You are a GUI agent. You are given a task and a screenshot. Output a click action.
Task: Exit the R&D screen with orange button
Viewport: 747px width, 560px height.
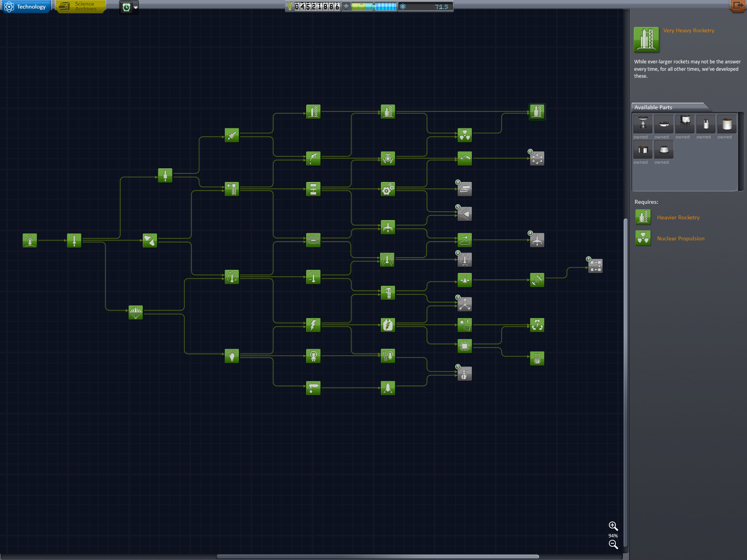[x=737, y=6]
